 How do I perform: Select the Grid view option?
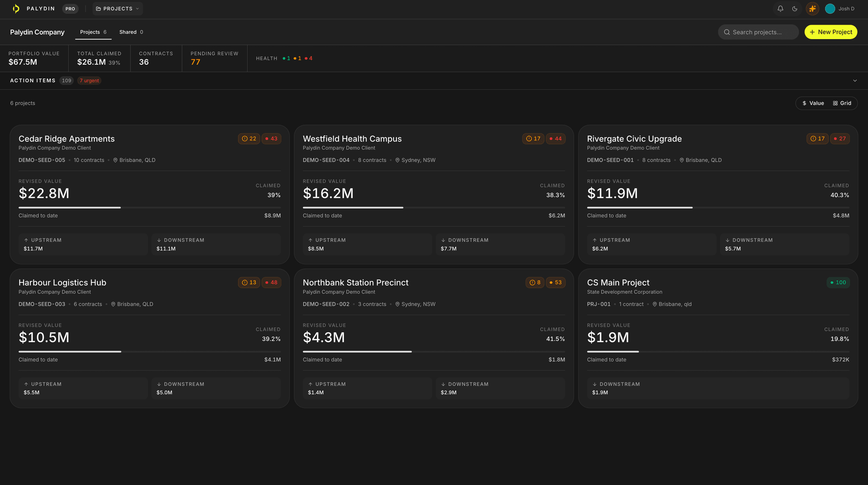click(842, 103)
